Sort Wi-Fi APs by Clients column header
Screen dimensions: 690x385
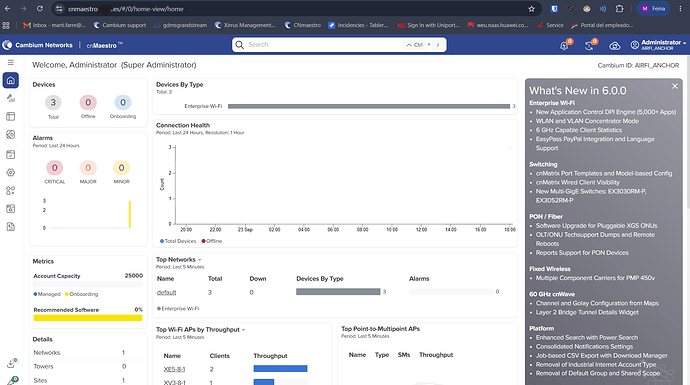point(220,356)
